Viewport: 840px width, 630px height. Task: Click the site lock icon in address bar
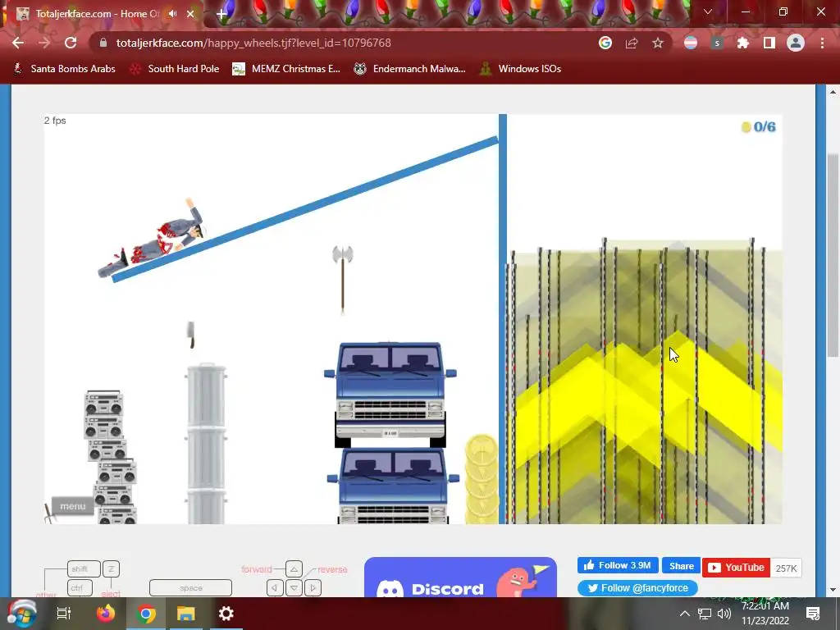coord(103,43)
